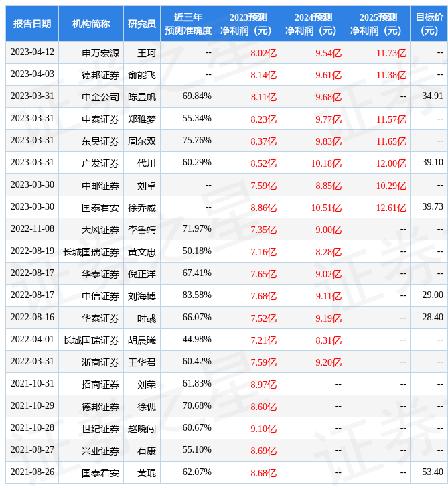
Task: Select institution 浙商证券
Action: coord(100,363)
